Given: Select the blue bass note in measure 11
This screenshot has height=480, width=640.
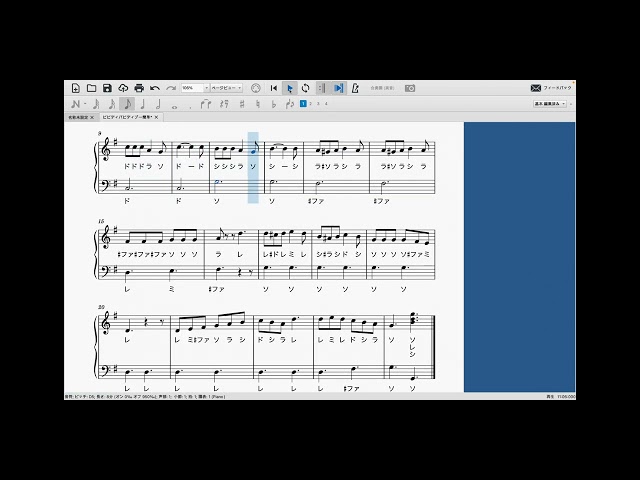Looking at the screenshot, I should click(217, 185).
